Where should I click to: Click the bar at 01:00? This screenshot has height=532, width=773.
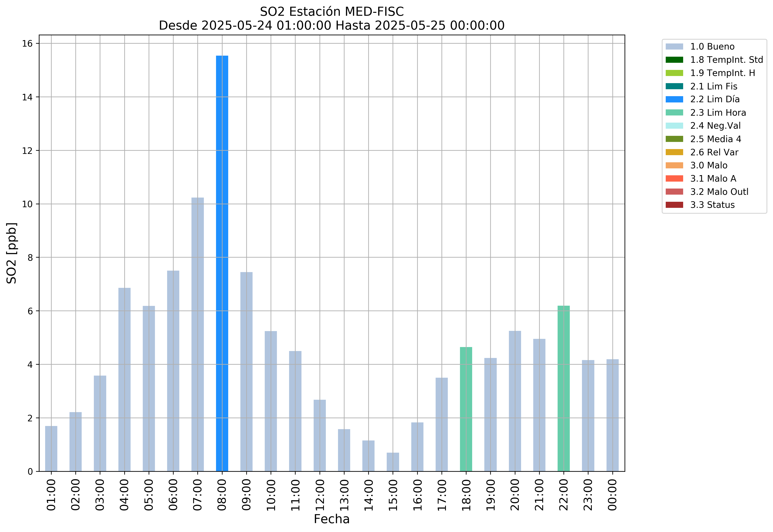(51, 449)
